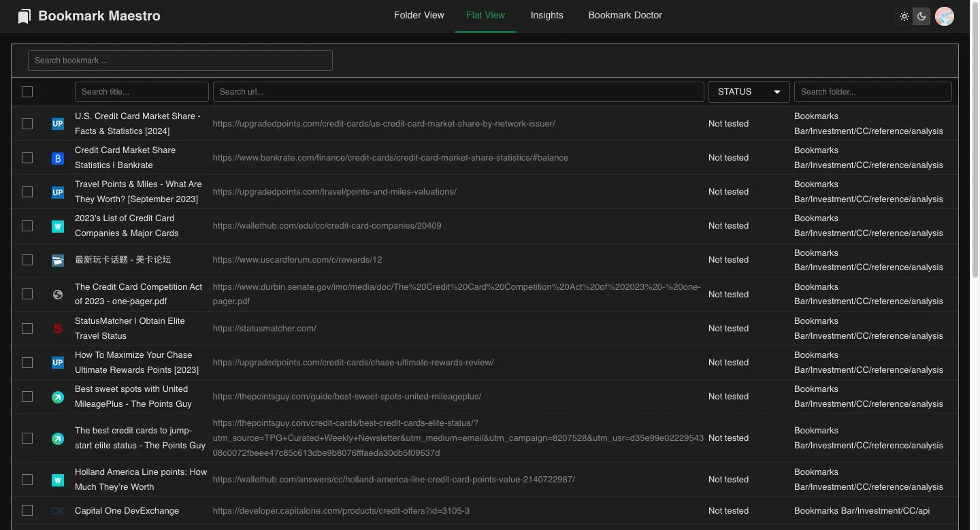Check the Bankrate Credit Card Market Share Statistics row
Viewport: 980px width, 530px height.
point(27,158)
